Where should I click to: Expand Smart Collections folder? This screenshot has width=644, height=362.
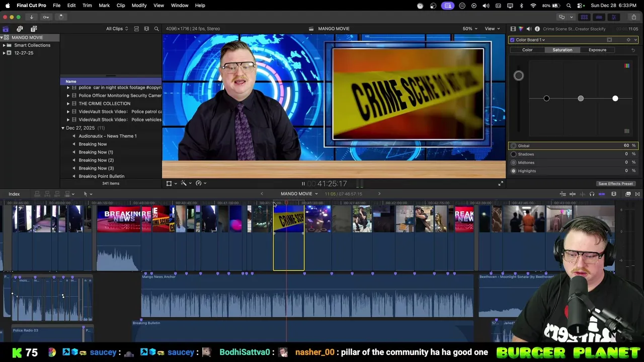point(4,45)
